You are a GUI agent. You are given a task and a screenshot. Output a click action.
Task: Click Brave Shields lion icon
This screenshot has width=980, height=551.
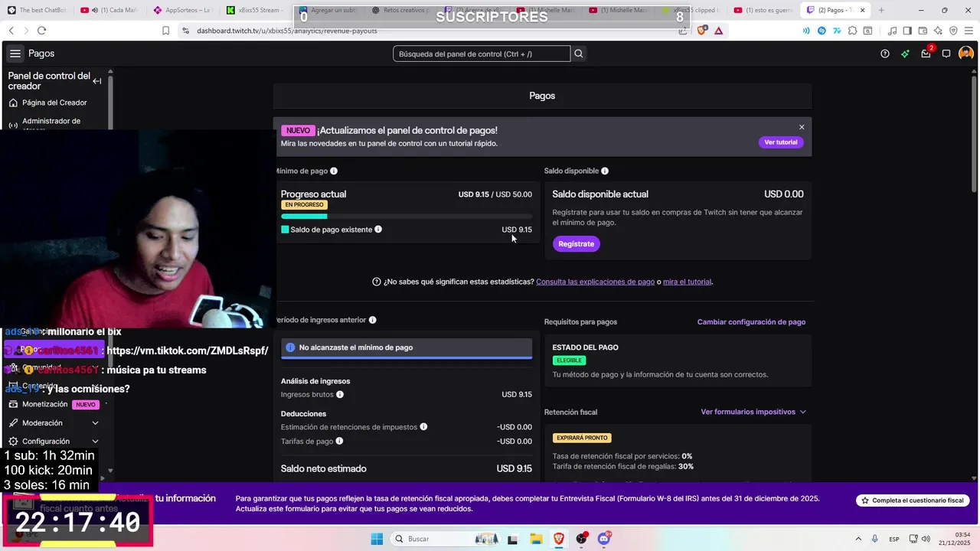[702, 31]
